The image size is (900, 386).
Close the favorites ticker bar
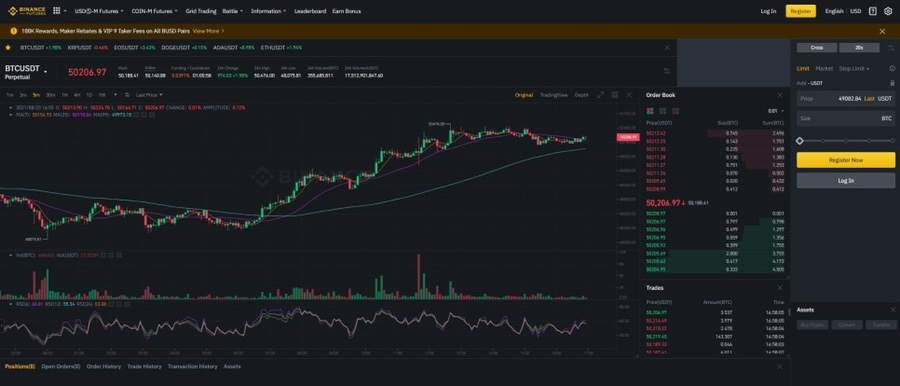point(667,48)
